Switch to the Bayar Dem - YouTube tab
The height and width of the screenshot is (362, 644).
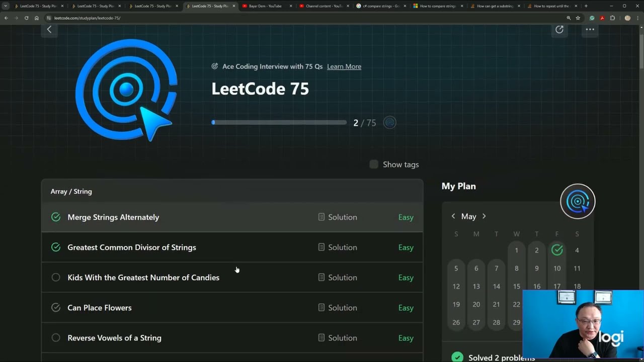pyautogui.click(x=266, y=6)
